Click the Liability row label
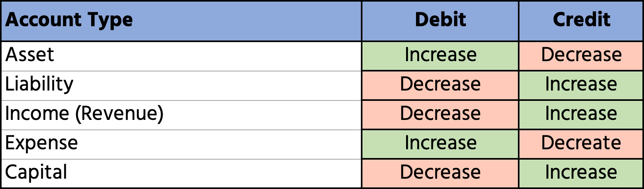Image resolution: width=644 pixels, height=189 pixels. click(39, 84)
